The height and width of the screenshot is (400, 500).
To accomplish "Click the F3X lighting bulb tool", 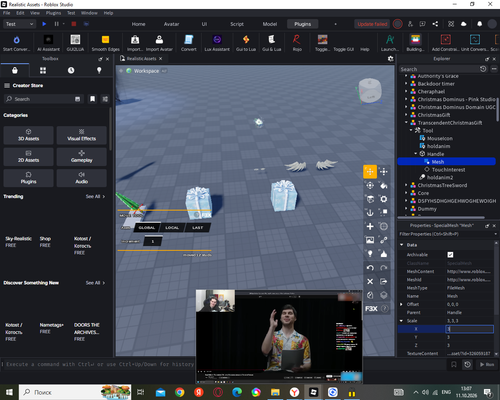I will [370, 254].
